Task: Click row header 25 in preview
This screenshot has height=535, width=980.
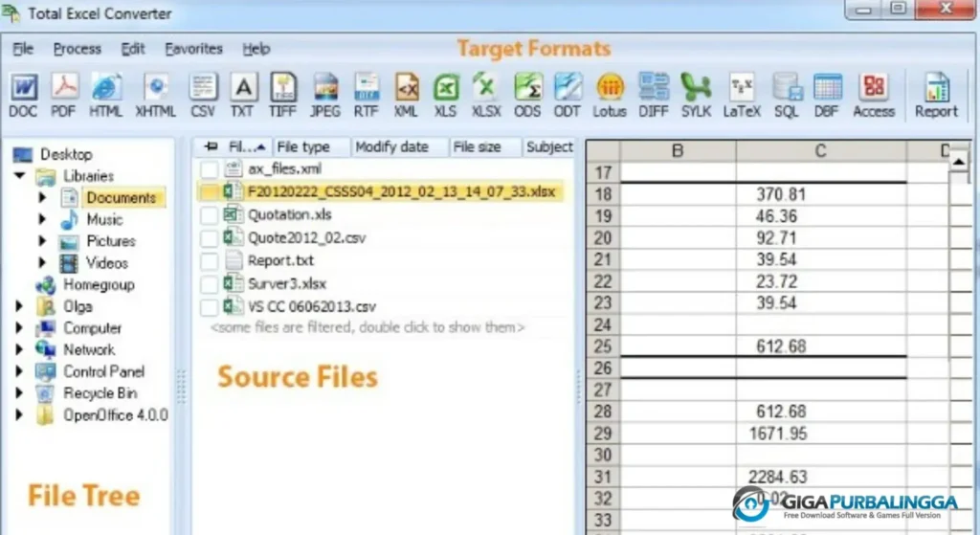Action: [603, 346]
